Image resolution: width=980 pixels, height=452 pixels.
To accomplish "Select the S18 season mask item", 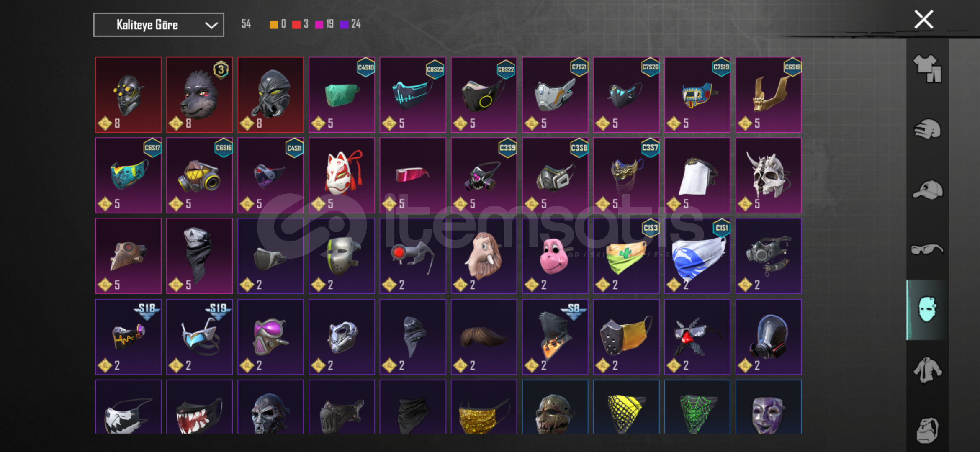I will [128, 336].
